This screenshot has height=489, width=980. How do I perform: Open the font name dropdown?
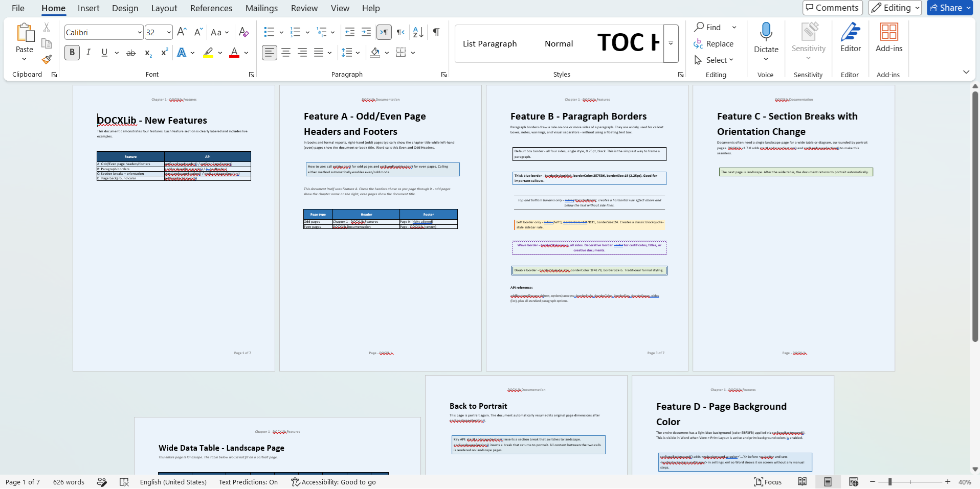(x=140, y=33)
